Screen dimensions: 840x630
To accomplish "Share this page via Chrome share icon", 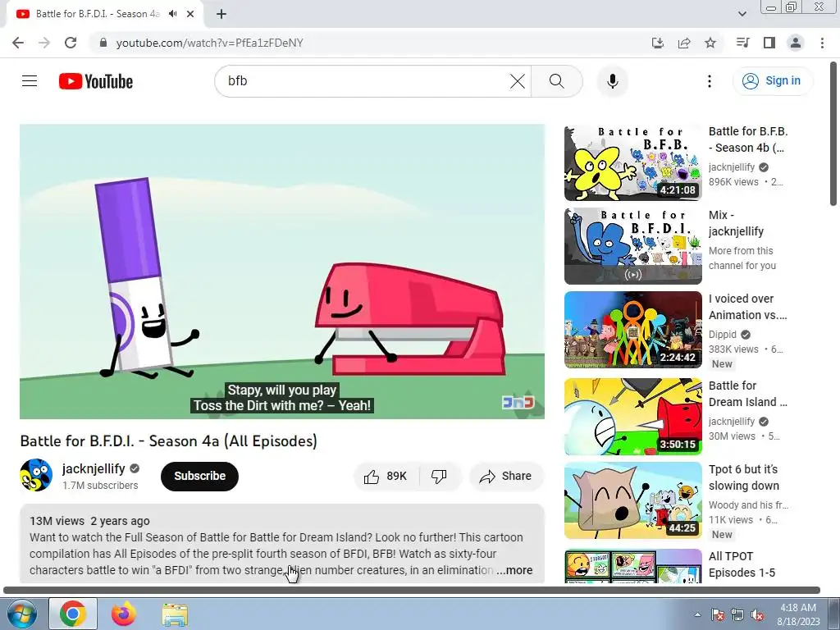I will coord(684,43).
